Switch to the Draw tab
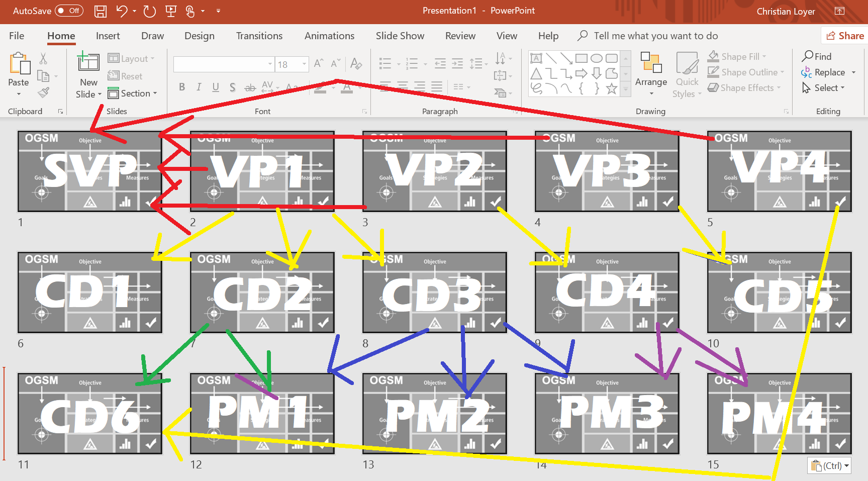Image resolution: width=868 pixels, height=481 pixels. 152,36
